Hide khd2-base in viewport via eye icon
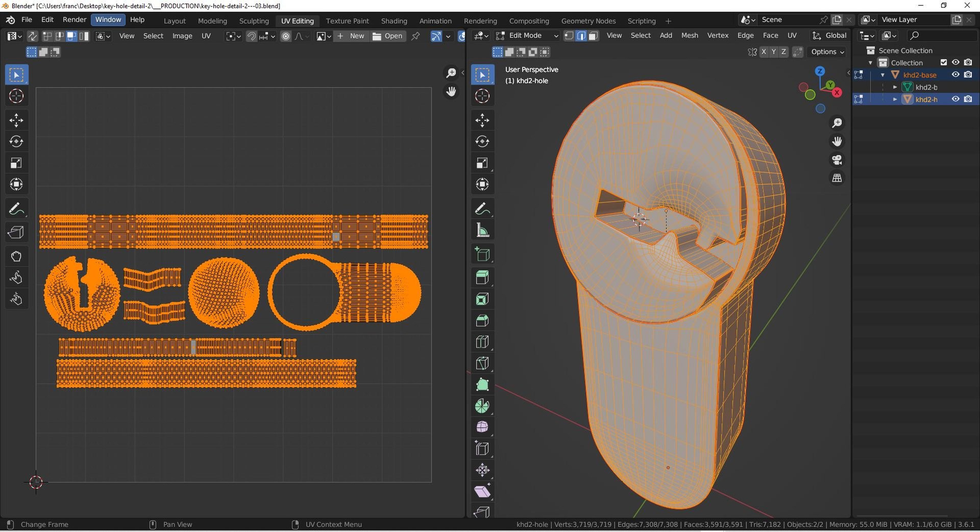The height and width of the screenshot is (532, 980). click(x=955, y=75)
